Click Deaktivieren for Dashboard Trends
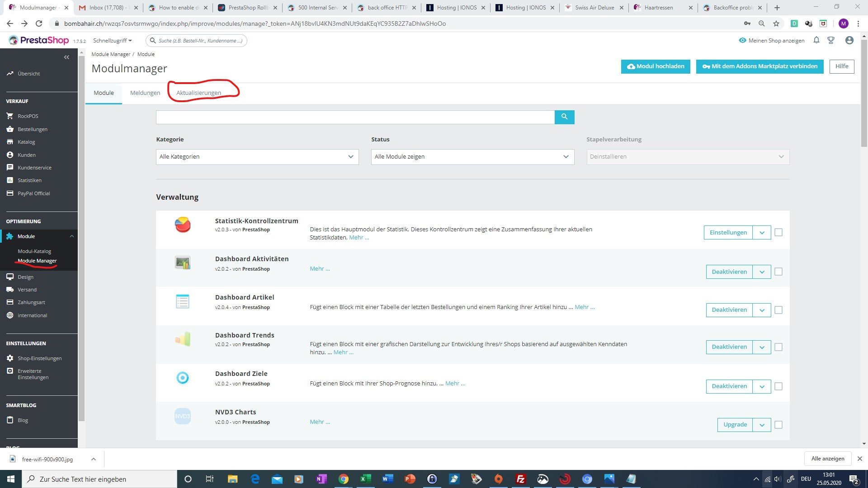This screenshot has height=488, width=868. coord(729,347)
